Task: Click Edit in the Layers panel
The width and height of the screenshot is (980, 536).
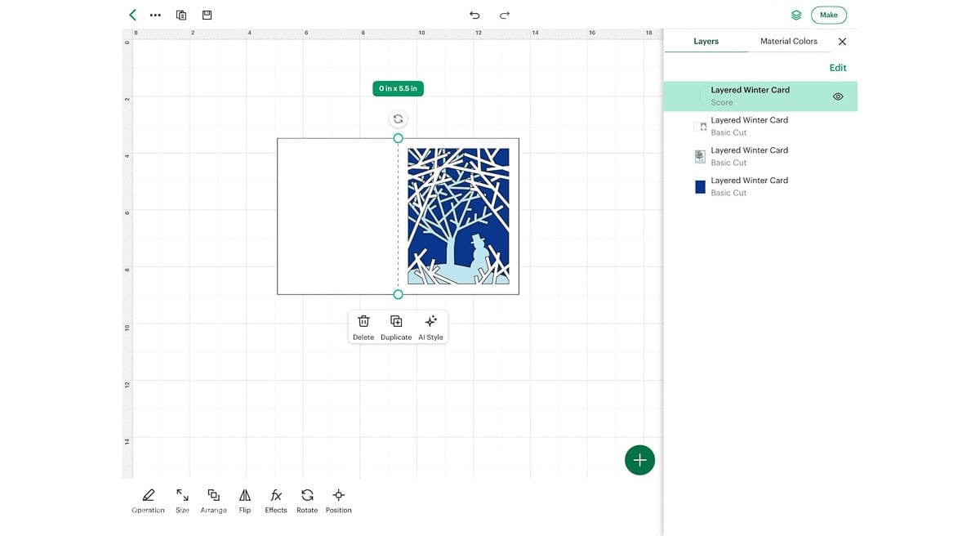Action: click(x=838, y=68)
